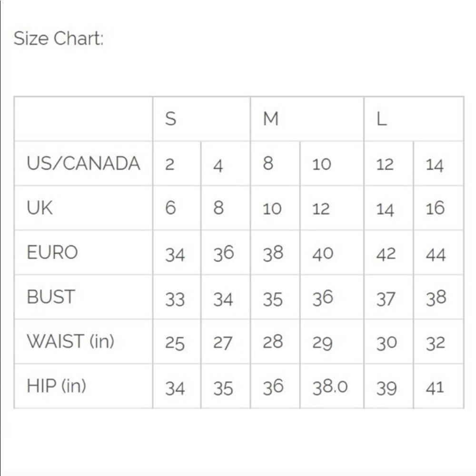Click the waist 25 cell
Screen dimensions: 476x476
(x=175, y=343)
